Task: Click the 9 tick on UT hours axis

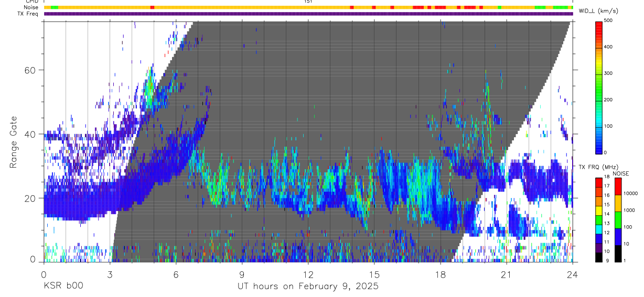Action: [x=242, y=274]
